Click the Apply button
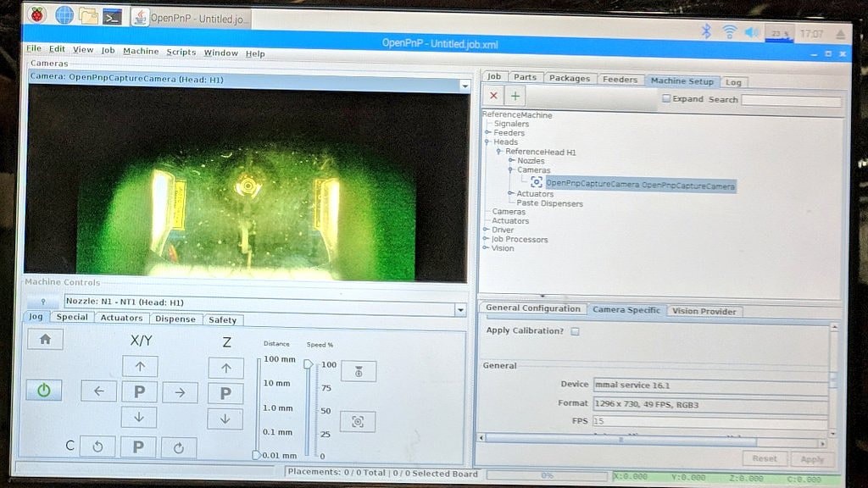 pyautogui.click(x=812, y=459)
